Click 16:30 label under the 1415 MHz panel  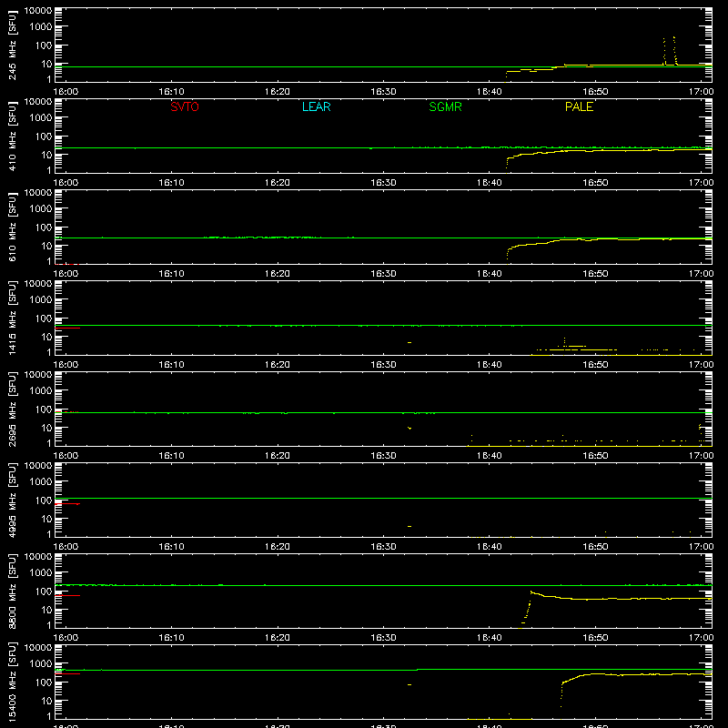(x=383, y=365)
